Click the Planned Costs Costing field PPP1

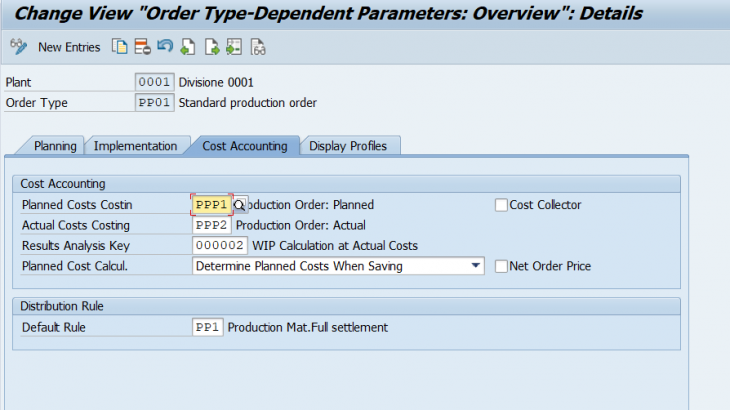pyautogui.click(x=212, y=205)
